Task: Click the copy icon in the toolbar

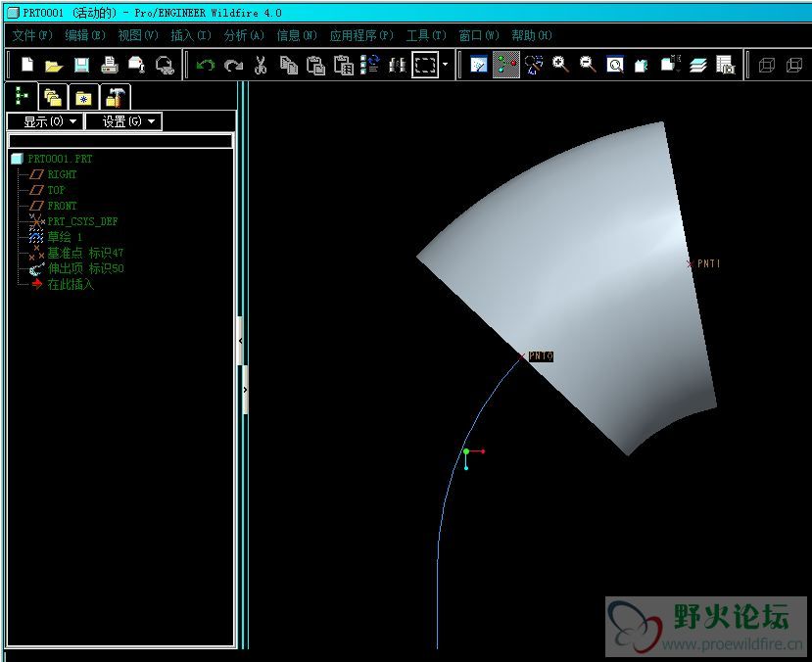Action: coord(289,66)
